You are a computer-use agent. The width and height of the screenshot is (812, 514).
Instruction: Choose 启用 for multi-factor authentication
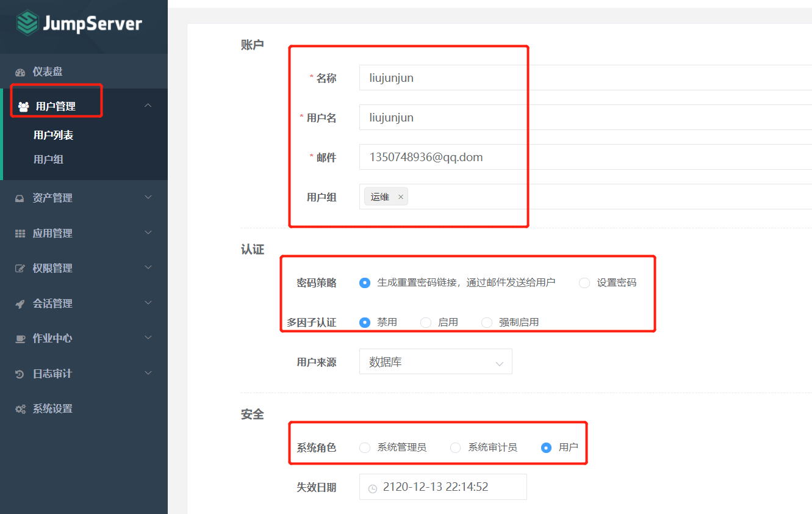(426, 322)
